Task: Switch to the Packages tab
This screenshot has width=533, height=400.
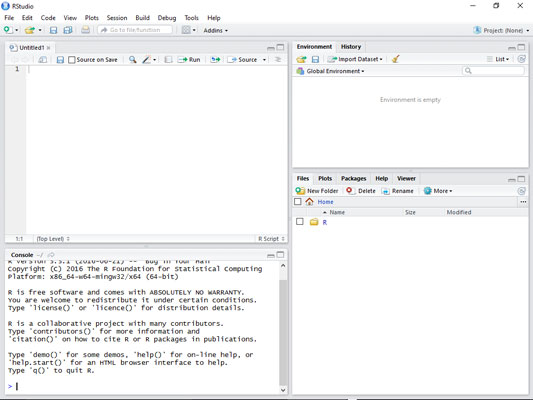Action: coord(354,178)
